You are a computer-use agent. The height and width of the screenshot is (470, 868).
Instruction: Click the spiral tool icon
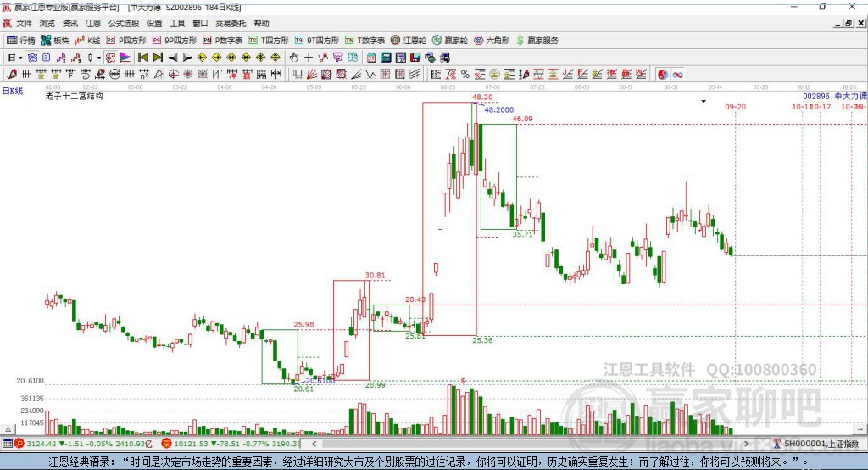pos(86,75)
